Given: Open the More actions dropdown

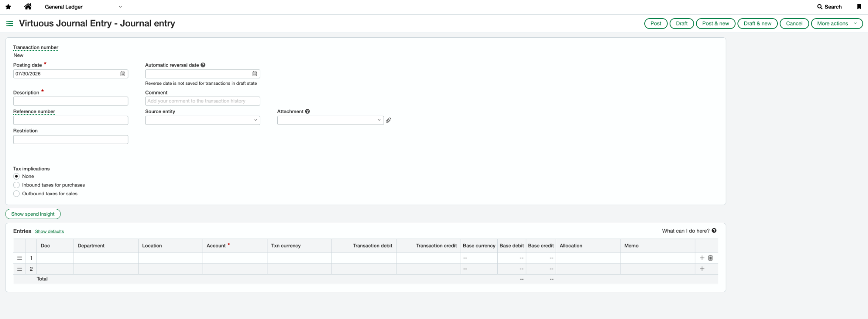Looking at the screenshot, I should (x=837, y=23).
